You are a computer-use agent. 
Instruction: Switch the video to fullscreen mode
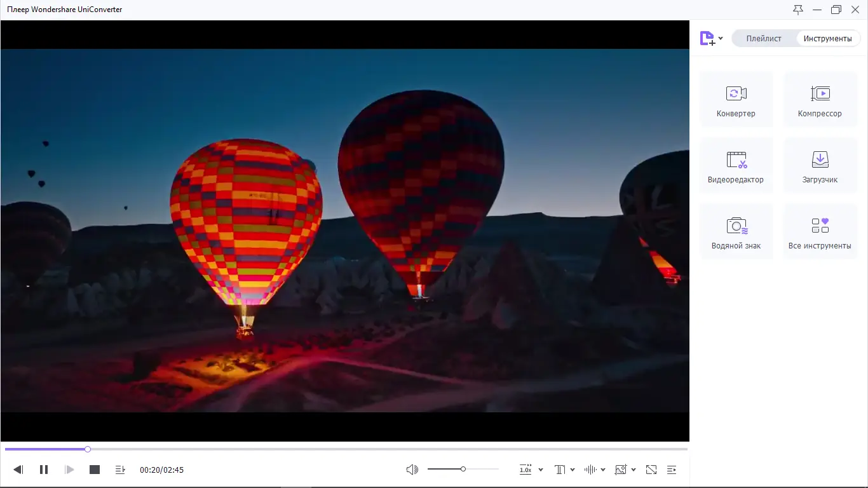point(651,470)
